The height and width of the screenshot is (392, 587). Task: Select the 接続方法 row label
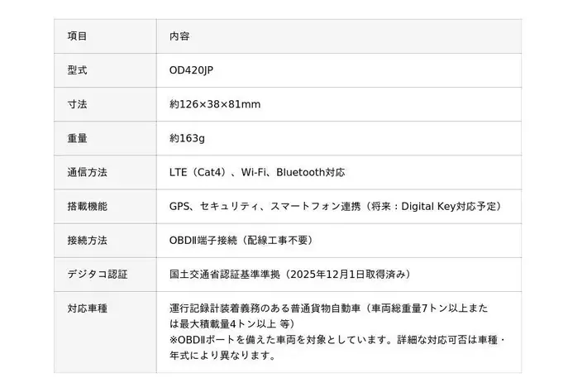tap(87, 240)
